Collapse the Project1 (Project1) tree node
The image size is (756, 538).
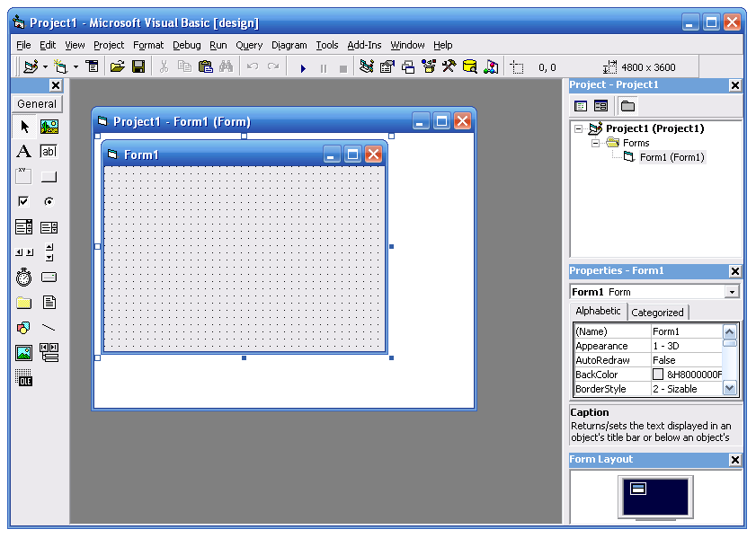(579, 128)
